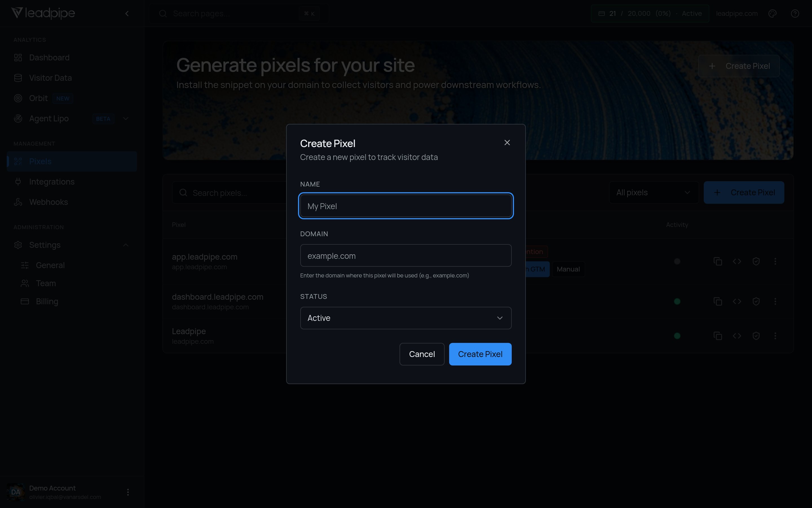Click the Search pages field
The image size is (812, 508).
click(x=239, y=14)
